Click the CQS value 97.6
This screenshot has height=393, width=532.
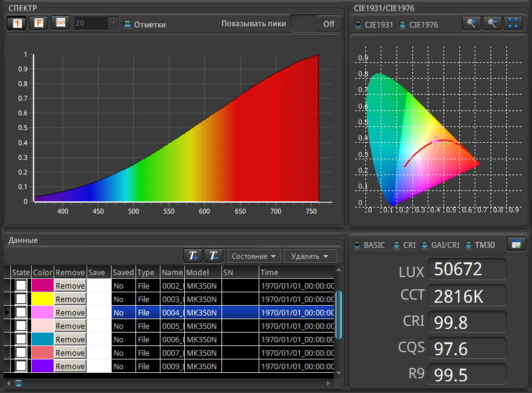tap(467, 348)
